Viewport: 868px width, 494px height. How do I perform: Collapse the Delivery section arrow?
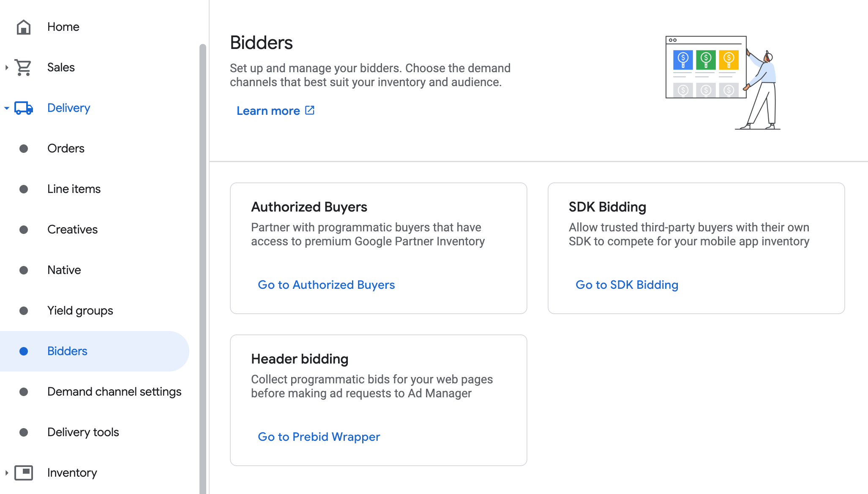coord(6,108)
